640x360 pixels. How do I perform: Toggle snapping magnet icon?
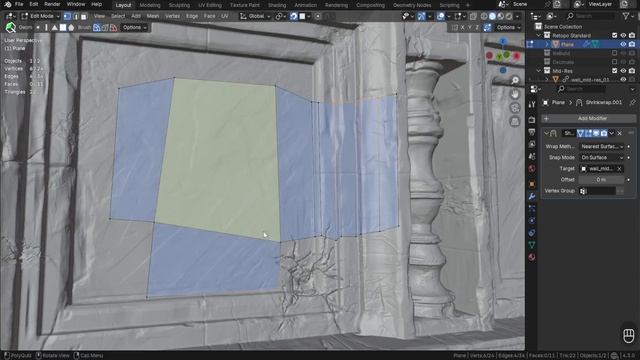coord(293,16)
